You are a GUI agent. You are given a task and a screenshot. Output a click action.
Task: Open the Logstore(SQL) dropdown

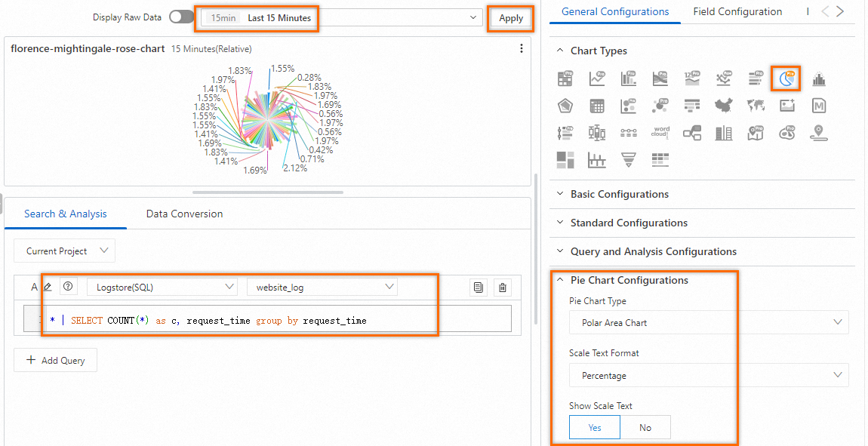[162, 288]
